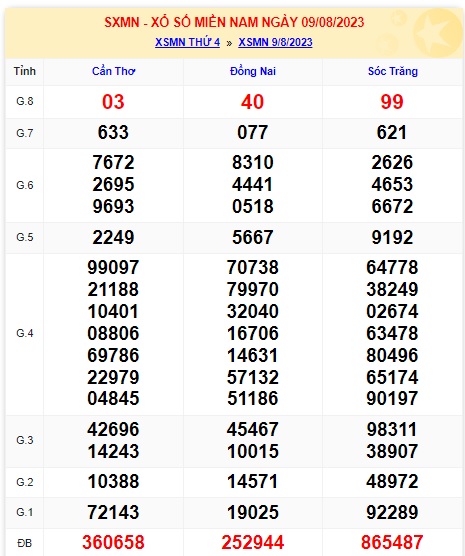465x556 pixels.
Task: Click the Sóc Trăng province header
Action: [393, 71]
